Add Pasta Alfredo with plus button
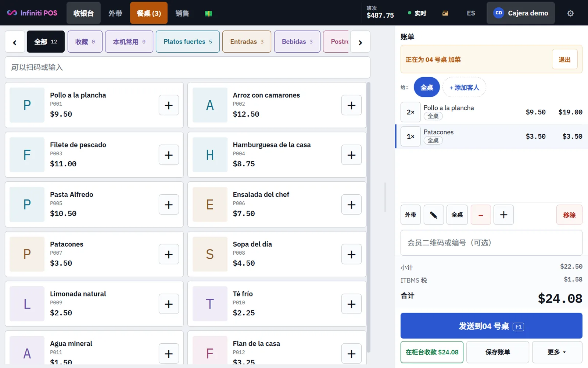The image size is (588, 368). (x=169, y=205)
